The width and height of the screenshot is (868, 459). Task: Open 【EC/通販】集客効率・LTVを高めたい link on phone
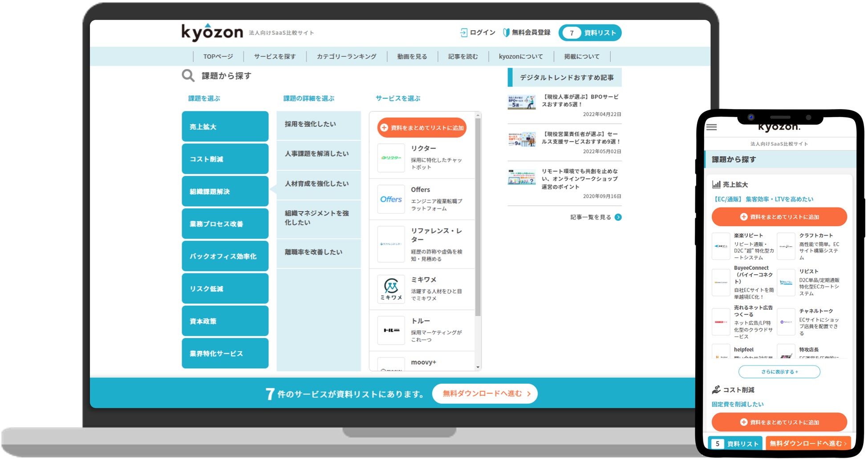(763, 199)
